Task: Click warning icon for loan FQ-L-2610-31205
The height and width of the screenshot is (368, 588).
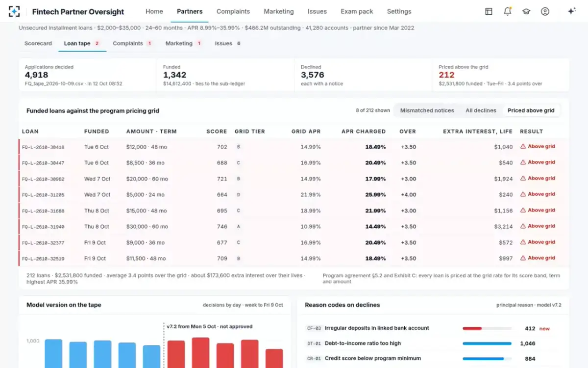Action: [x=523, y=194]
